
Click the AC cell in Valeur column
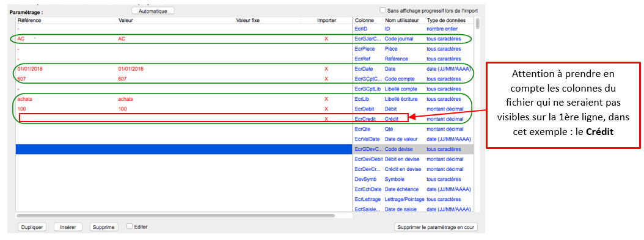(122, 38)
